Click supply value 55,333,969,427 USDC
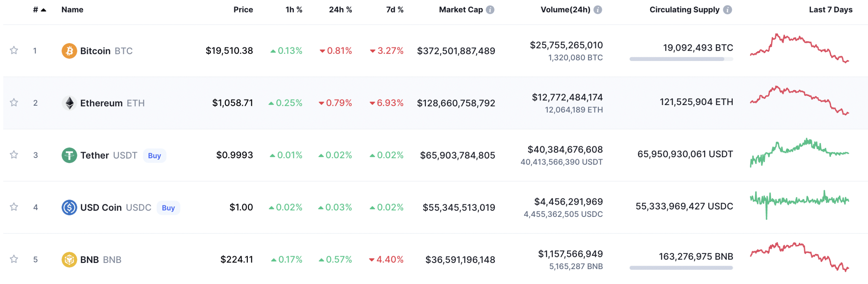The image size is (868, 284). pos(684,206)
